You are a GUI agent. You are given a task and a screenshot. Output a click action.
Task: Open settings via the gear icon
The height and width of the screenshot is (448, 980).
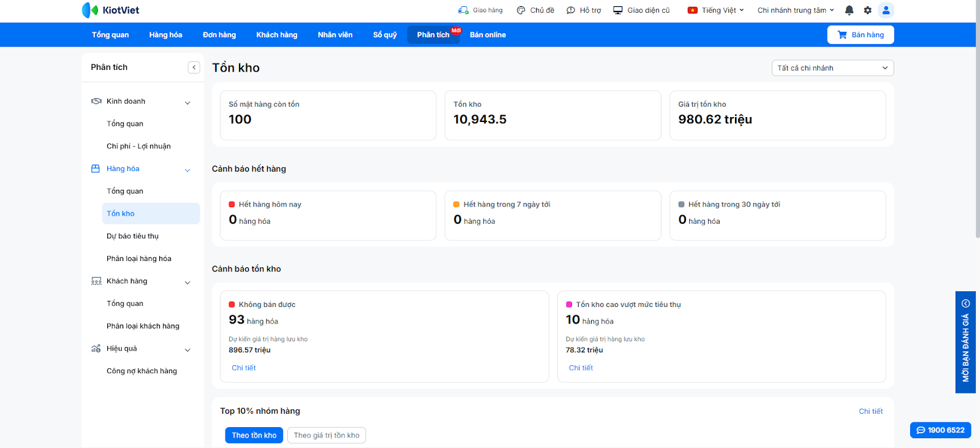click(x=867, y=10)
